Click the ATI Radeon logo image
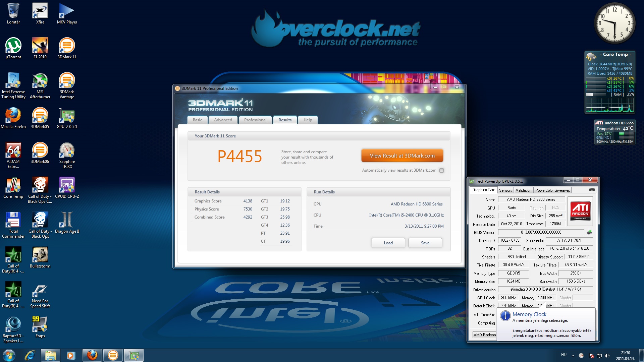 (580, 211)
